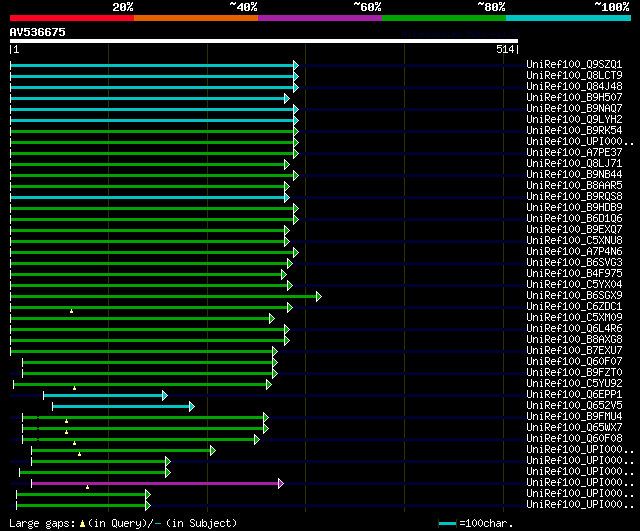The width and height of the screenshot is (640, 531).
Task: Click the green ~80% legend segment
Action: click(444, 18)
